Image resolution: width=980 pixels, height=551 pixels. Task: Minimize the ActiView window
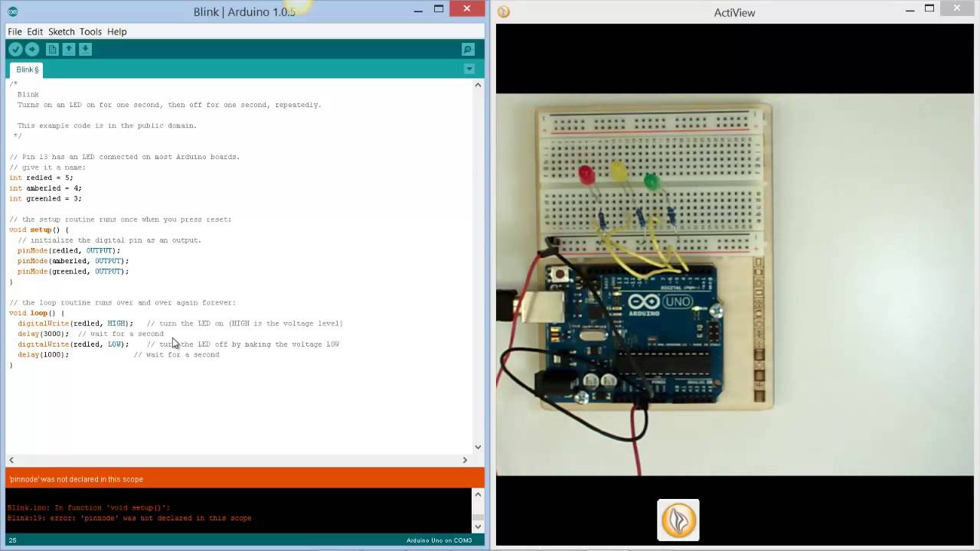(910, 10)
